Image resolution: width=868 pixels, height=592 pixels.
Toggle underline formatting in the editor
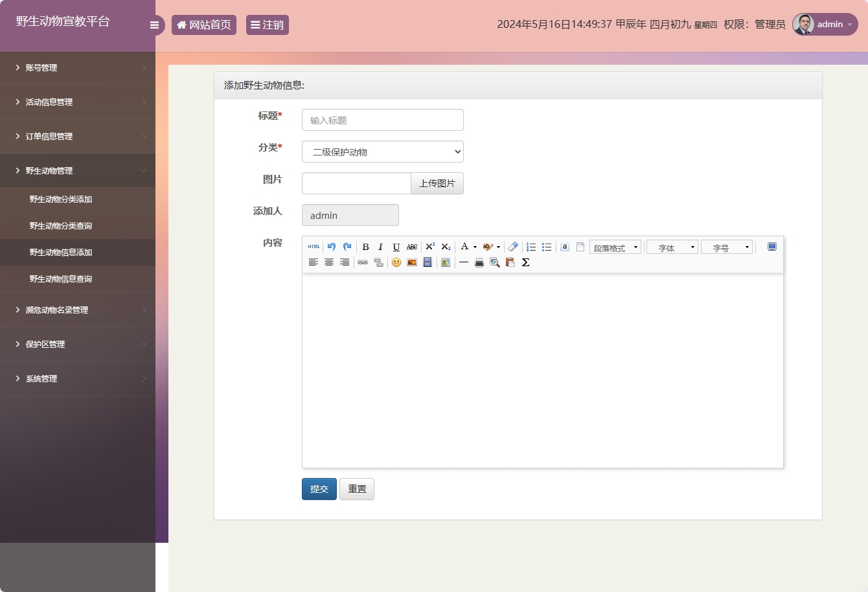(396, 247)
